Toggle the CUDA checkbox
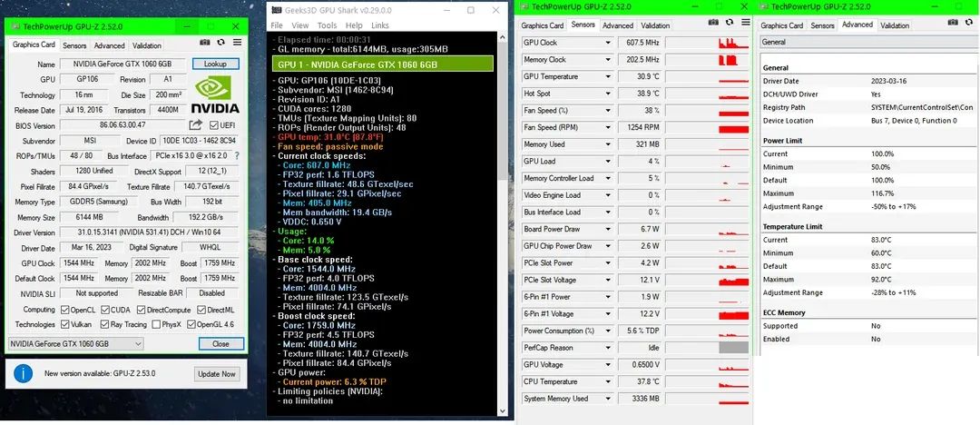The width and height of the screenshot is (980, 425). 105,310
